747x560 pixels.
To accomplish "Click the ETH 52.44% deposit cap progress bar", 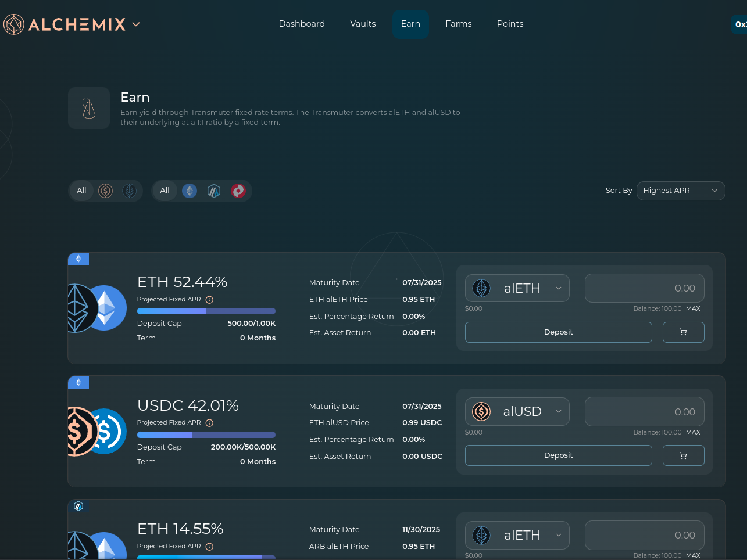I will coord(206,311).
